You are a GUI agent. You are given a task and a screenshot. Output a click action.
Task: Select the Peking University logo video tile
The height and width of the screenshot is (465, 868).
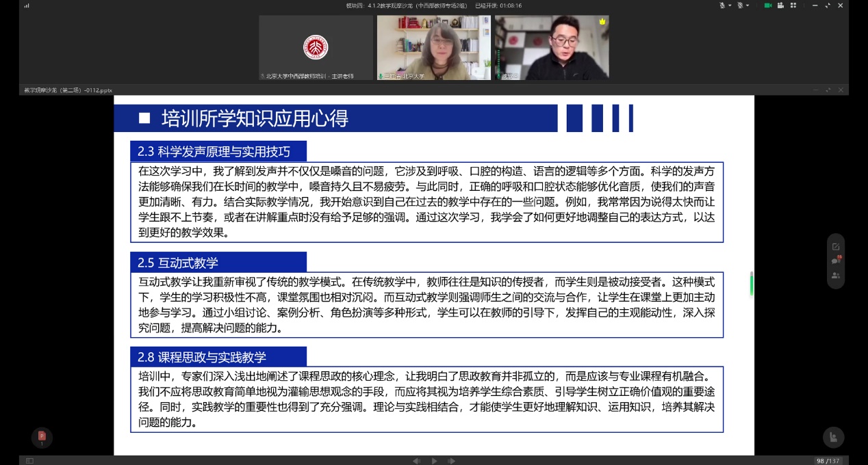(x=316, y=48)
